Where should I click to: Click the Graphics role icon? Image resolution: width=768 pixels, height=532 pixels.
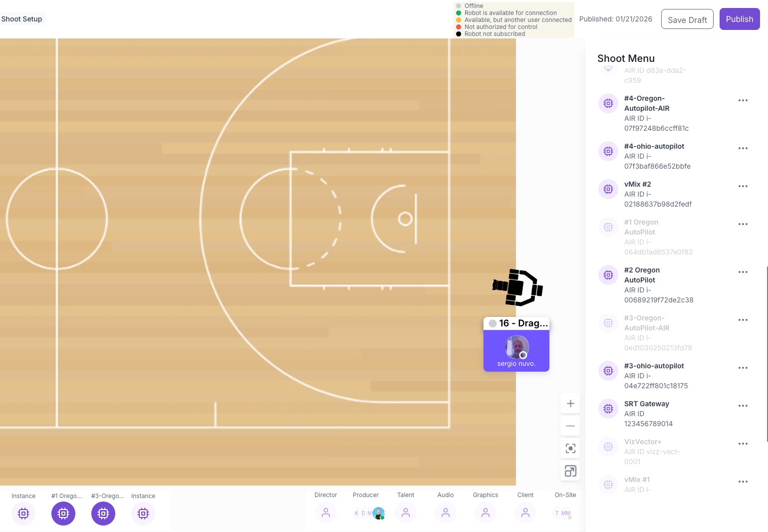pos(486,513)
